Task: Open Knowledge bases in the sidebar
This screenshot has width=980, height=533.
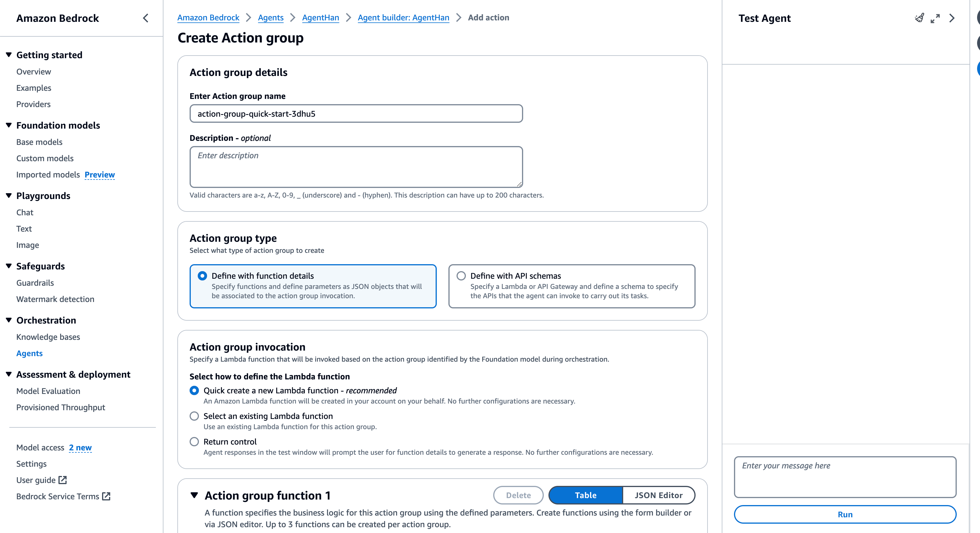Action: pos(48,337)
